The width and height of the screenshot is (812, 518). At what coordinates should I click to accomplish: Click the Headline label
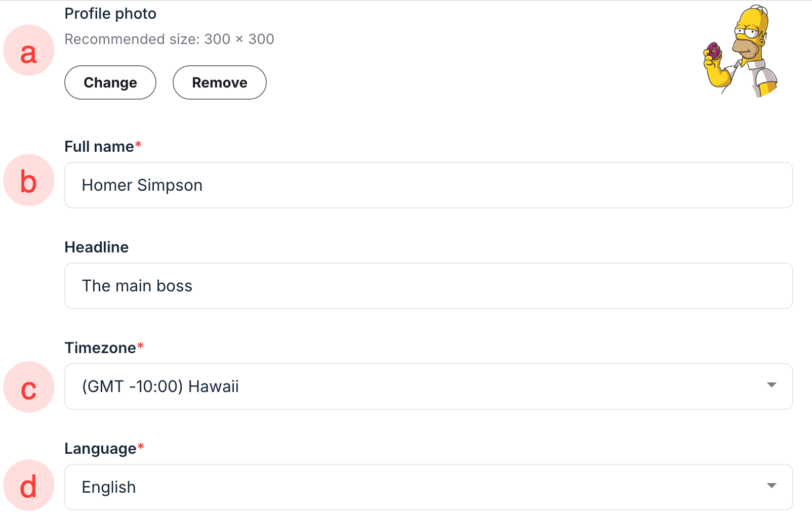pos(97,247)
